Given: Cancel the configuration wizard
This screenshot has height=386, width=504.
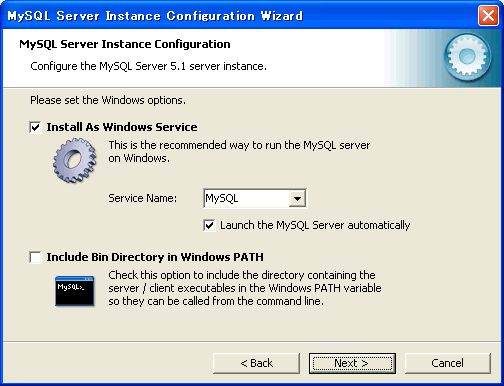Looking at the screenshot, I should [x=448, y=363].
